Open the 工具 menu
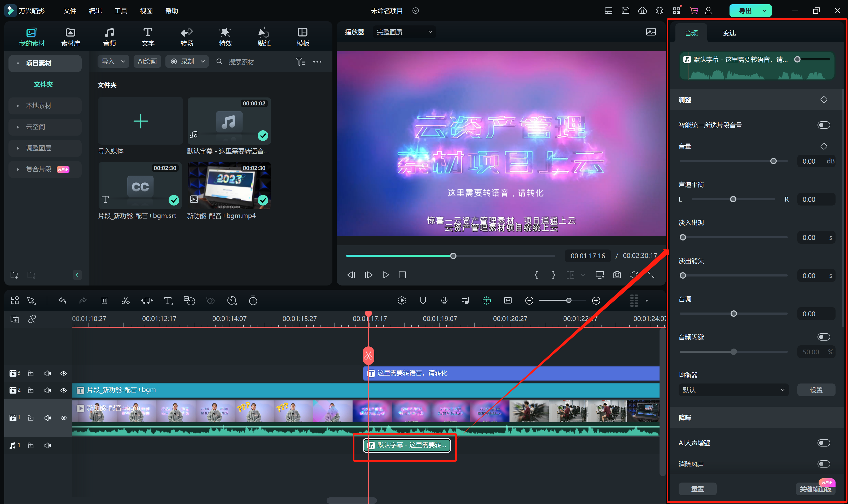Screen dimensions: 848x504 [121, 11]
